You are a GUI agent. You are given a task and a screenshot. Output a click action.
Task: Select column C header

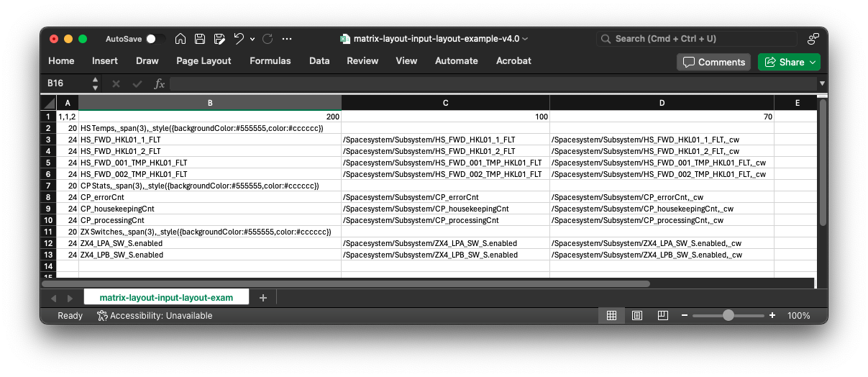pos(445,104)
